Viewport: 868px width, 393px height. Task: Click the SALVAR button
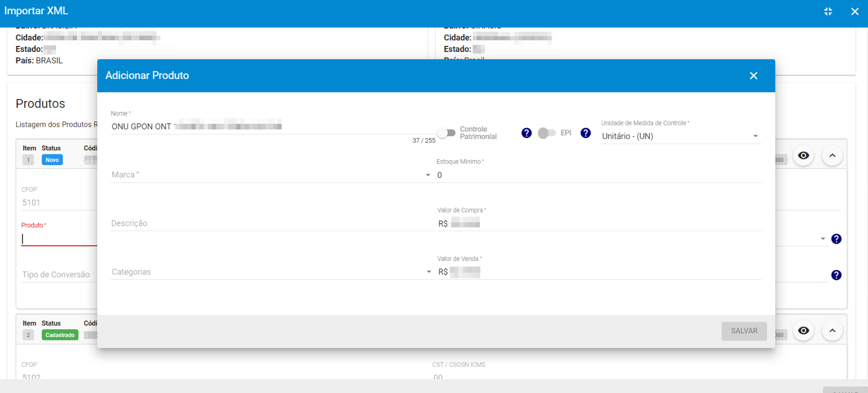tap(744, 331)
